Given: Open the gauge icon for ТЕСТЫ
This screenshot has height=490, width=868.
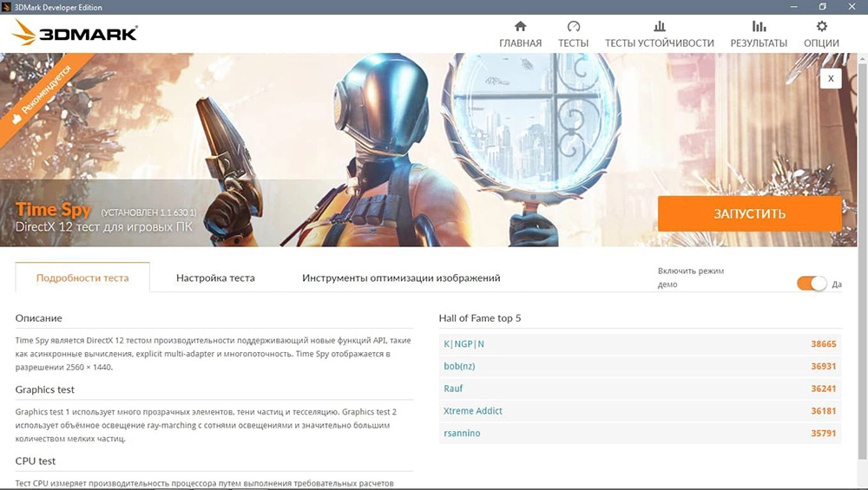Looking at the screenshot, I should pos(573,26).
